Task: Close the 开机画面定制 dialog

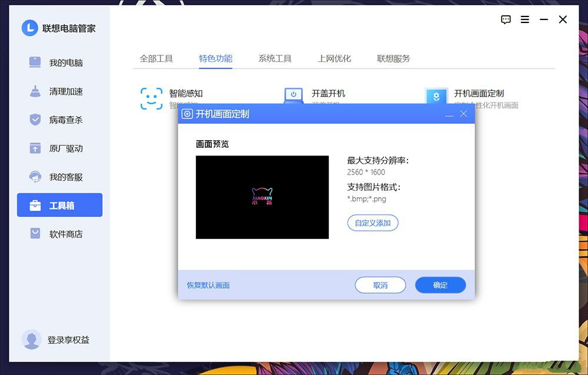Action: [463, 114]
